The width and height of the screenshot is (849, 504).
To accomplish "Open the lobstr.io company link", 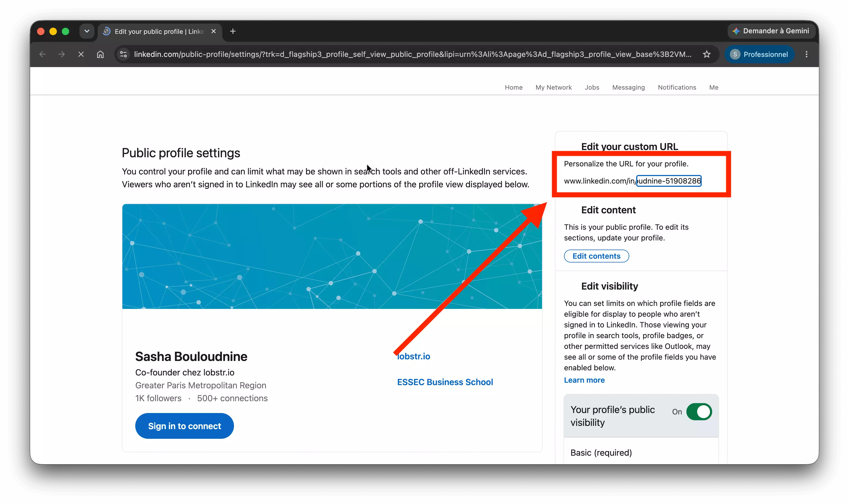I will point(413,356).
